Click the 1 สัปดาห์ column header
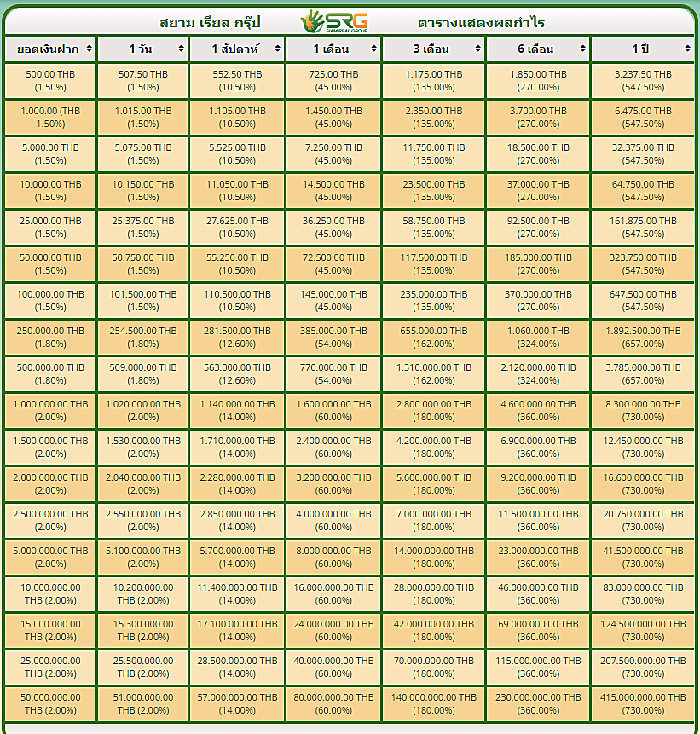 point(237,49)
